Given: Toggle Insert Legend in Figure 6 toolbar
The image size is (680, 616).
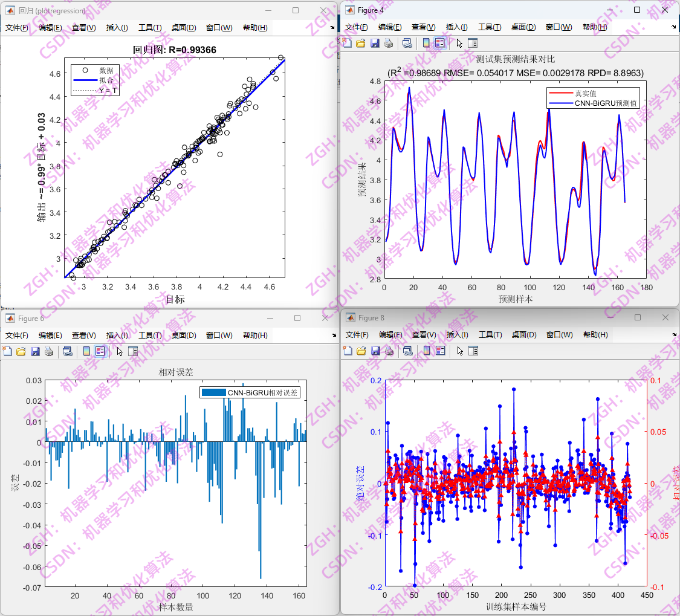Looking at the screenshot, I should point(100,351).
